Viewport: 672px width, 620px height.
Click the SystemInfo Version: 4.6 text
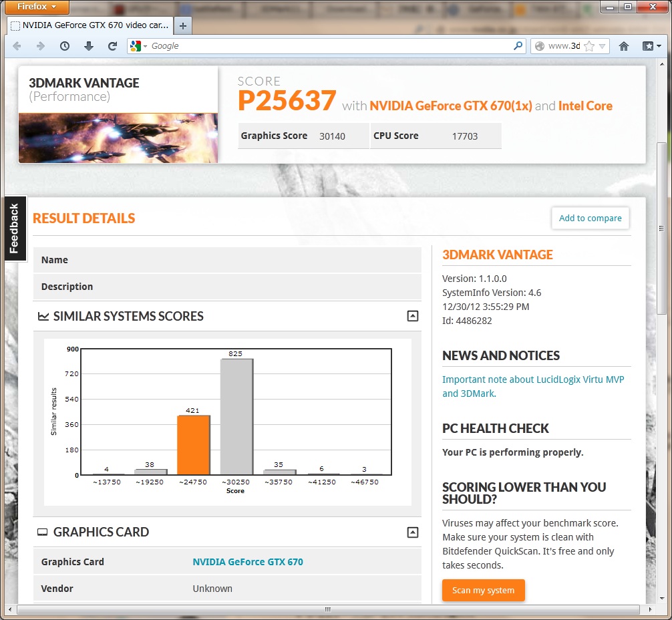click(x=492, y=293)
